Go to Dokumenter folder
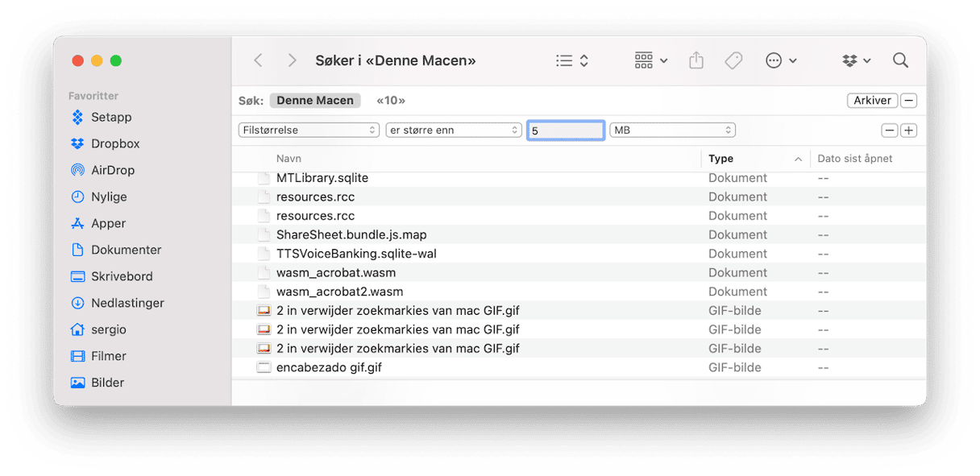 coord(116,250)
